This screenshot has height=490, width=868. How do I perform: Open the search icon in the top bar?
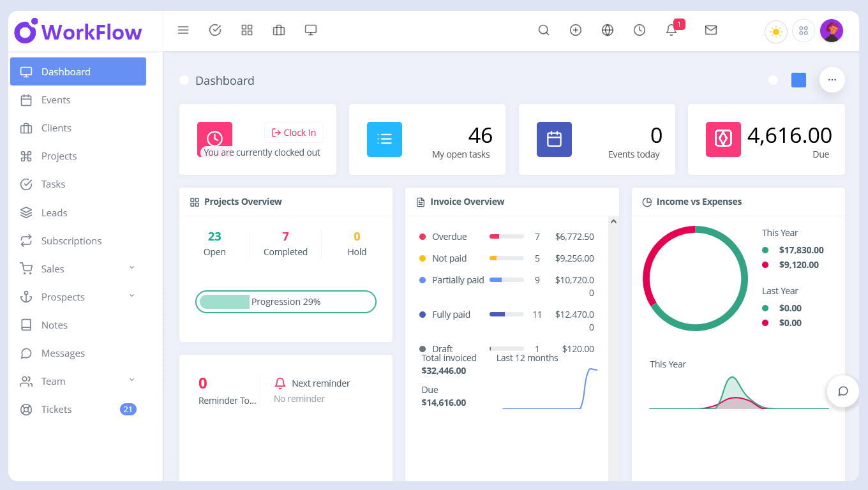pos(543,30)
